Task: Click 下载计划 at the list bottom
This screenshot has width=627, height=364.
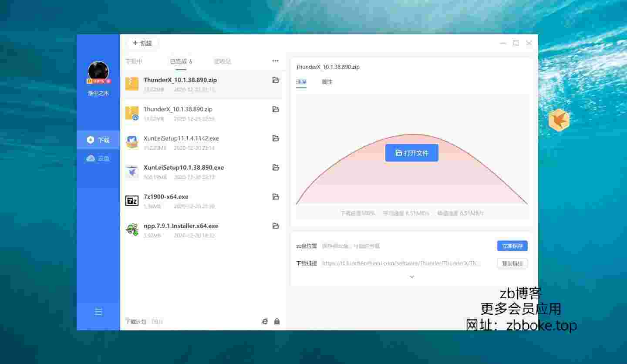Action: pos(136,322)
